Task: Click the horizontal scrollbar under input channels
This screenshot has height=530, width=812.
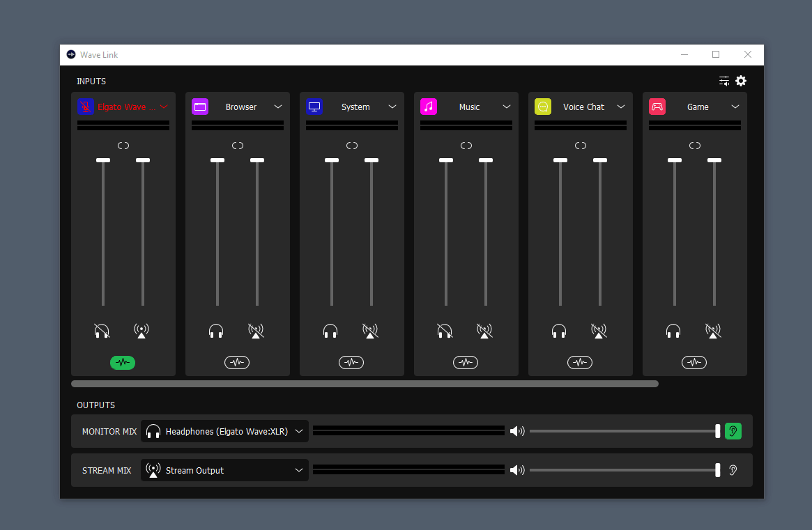Action: (365, 384)
